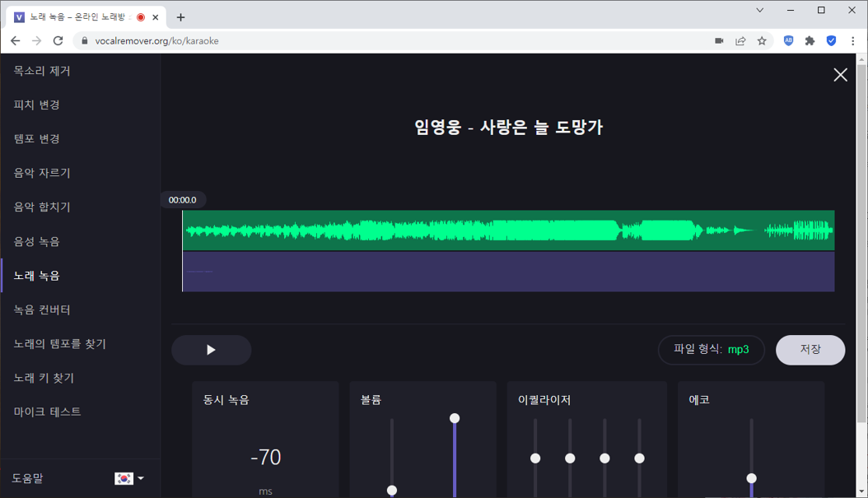Viewport: 868px width, 498px height.
Task: Change the 파일 형식 mp3 format
Action: point(712,350)
